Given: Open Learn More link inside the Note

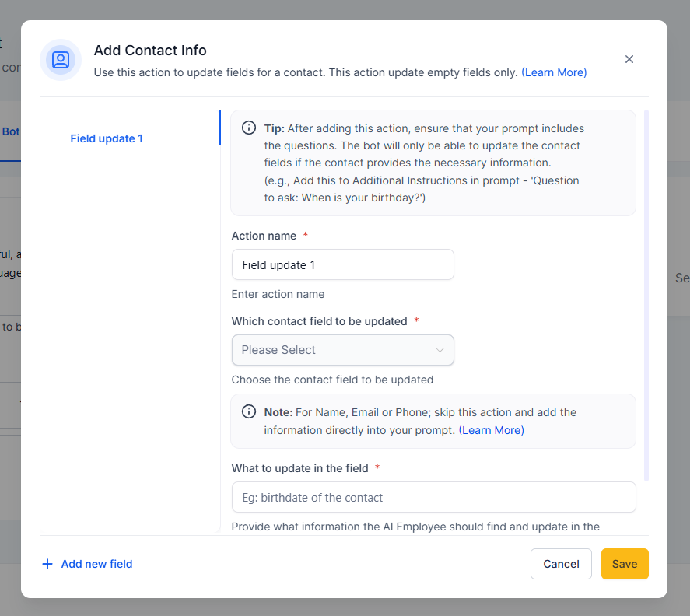Looking at the screenshot, I should tap(491, 429).
